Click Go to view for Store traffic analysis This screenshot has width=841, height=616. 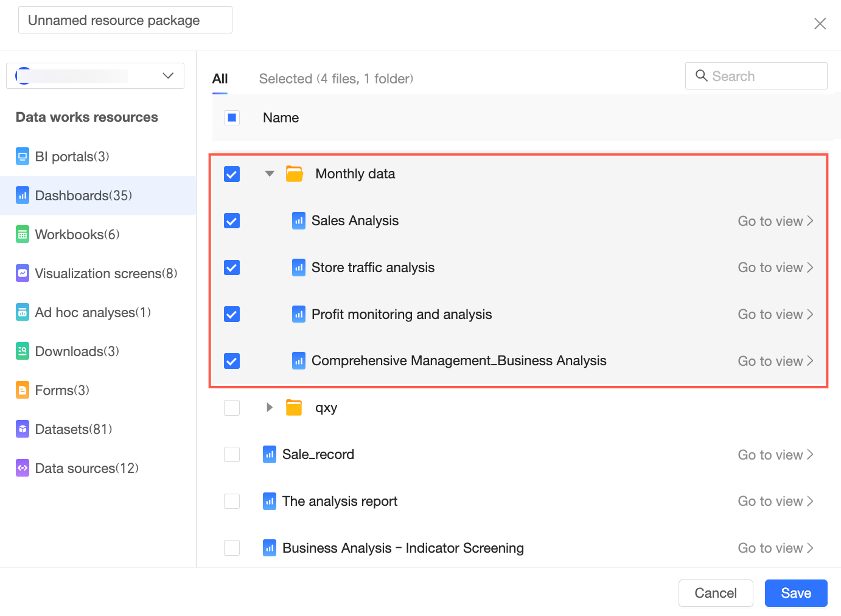[776, 268]
